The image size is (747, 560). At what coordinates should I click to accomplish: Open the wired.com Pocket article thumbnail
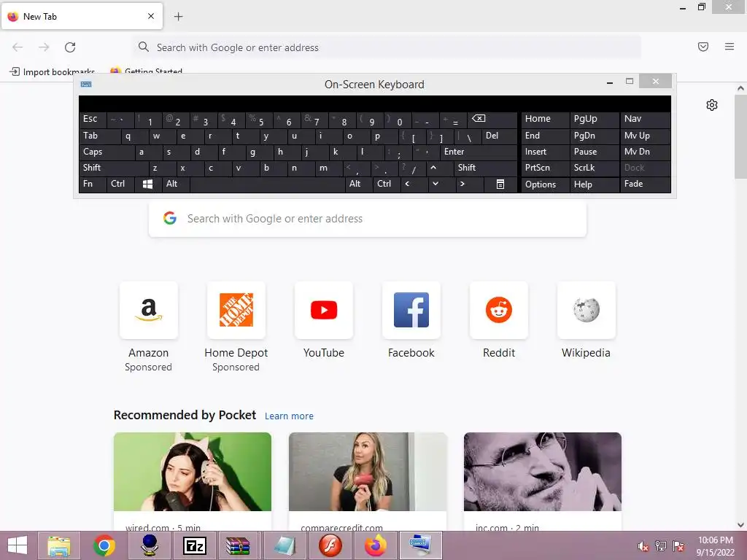(193, 472)
